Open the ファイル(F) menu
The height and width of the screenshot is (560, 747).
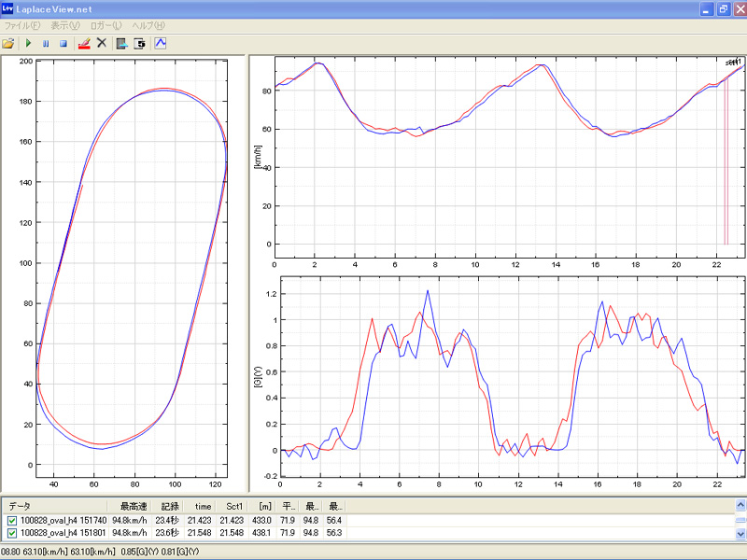pos(21,26)
